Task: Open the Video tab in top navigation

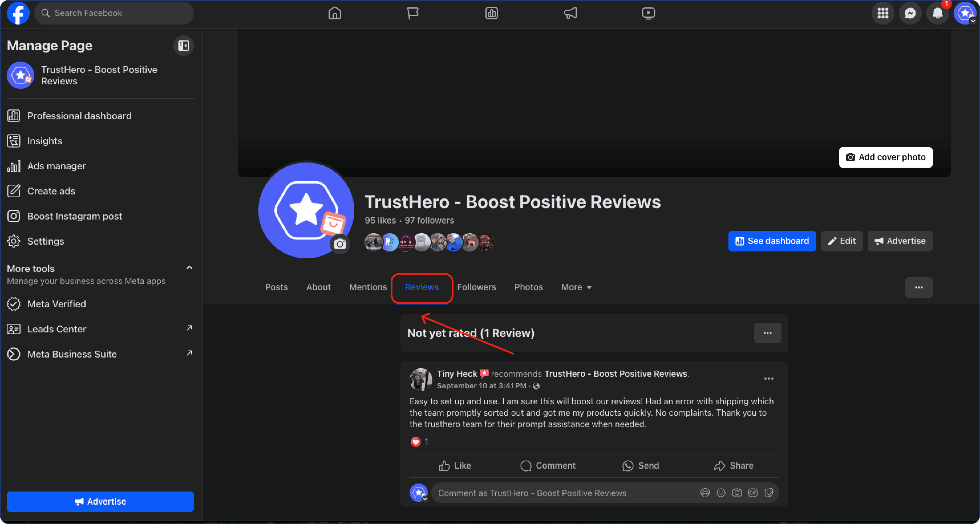Action: pyautogui.click(x=648, y=13)
